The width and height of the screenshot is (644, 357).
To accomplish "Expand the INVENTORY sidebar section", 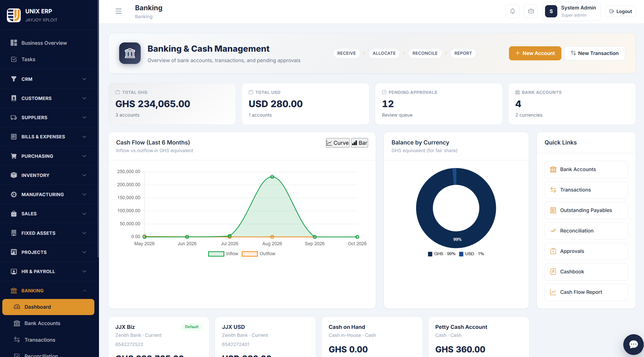I will [x=49, y=175].
